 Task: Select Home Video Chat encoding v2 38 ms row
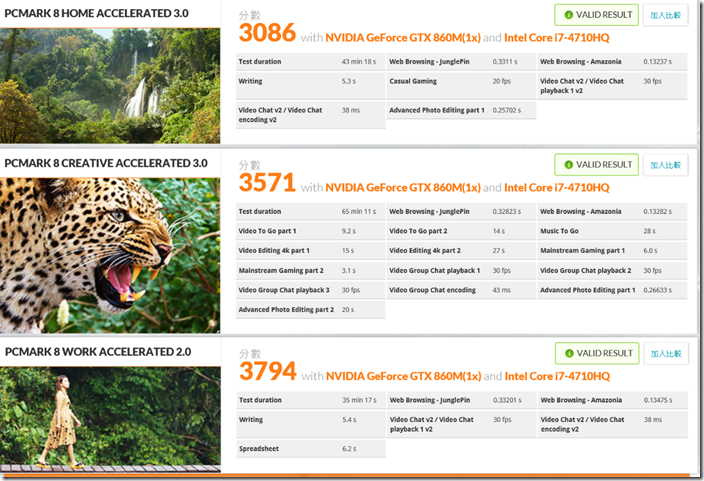[310, 115]
